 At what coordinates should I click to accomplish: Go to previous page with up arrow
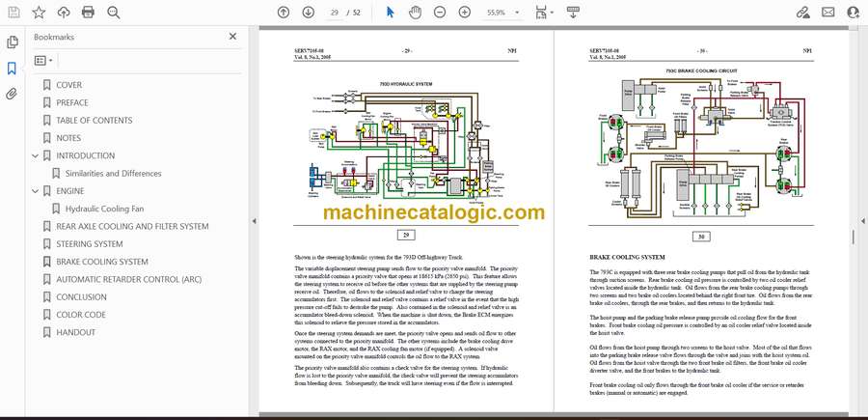pos(283,13)
